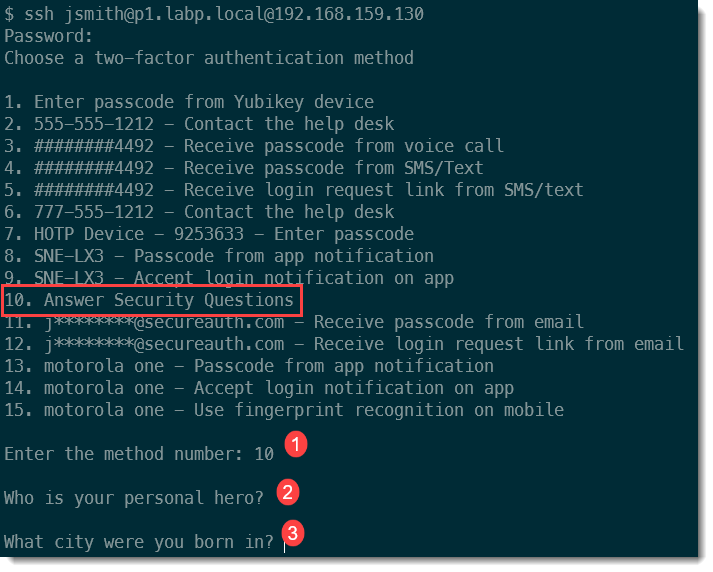The height and width of the screenshot is (572, 713).
Task: Click the receive passcode from email line
Action: click(x=294, y=322)
